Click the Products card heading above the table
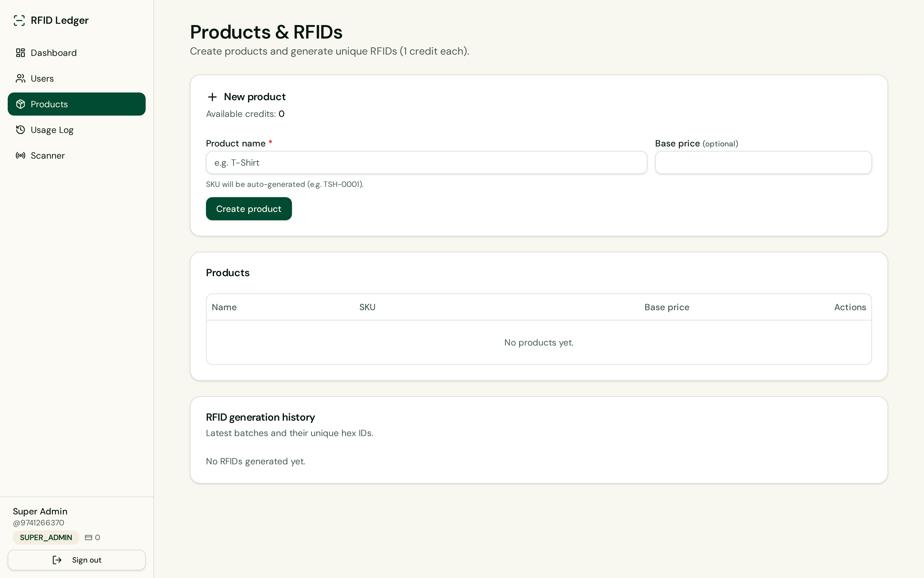This screenshot has width=924, height=578. pyautogui.click(x=227, y=273)
